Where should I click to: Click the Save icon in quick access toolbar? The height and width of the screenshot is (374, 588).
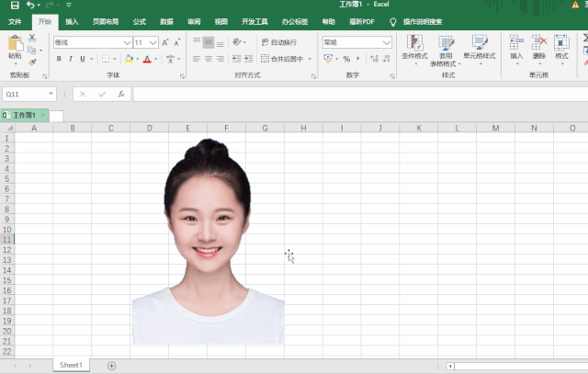click(14, 6)
